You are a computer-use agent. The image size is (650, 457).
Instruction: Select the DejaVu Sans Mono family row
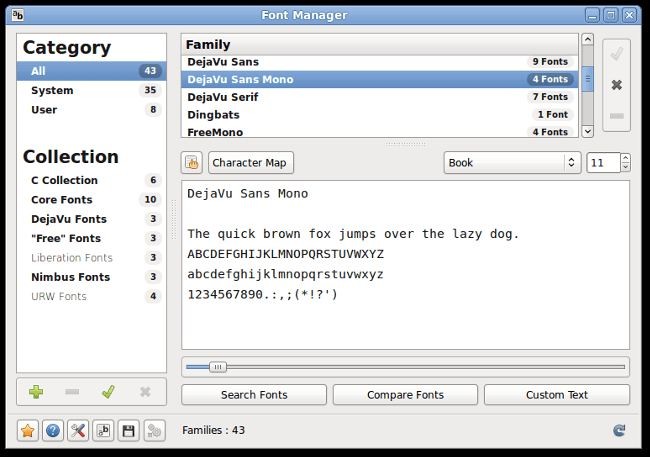[x=380, y=79]
